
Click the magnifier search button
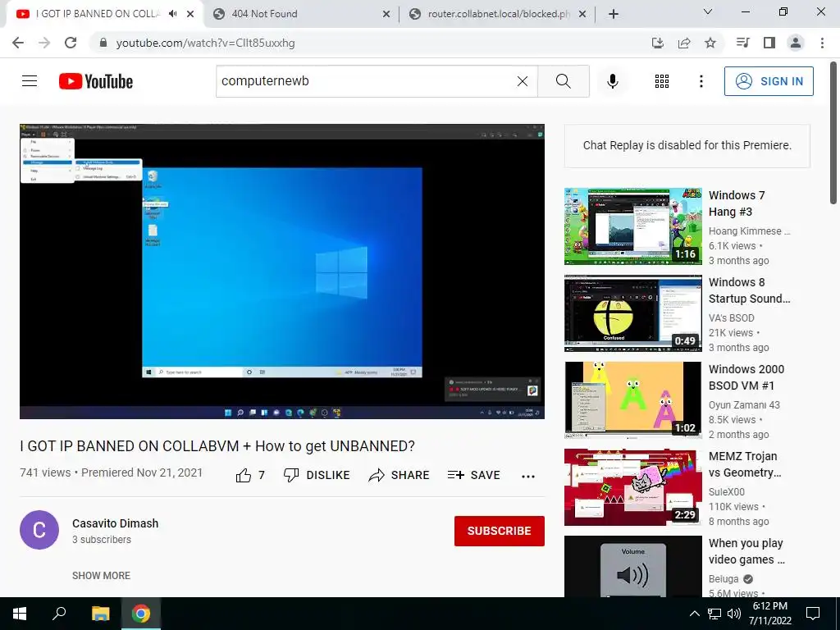[563, 81]
